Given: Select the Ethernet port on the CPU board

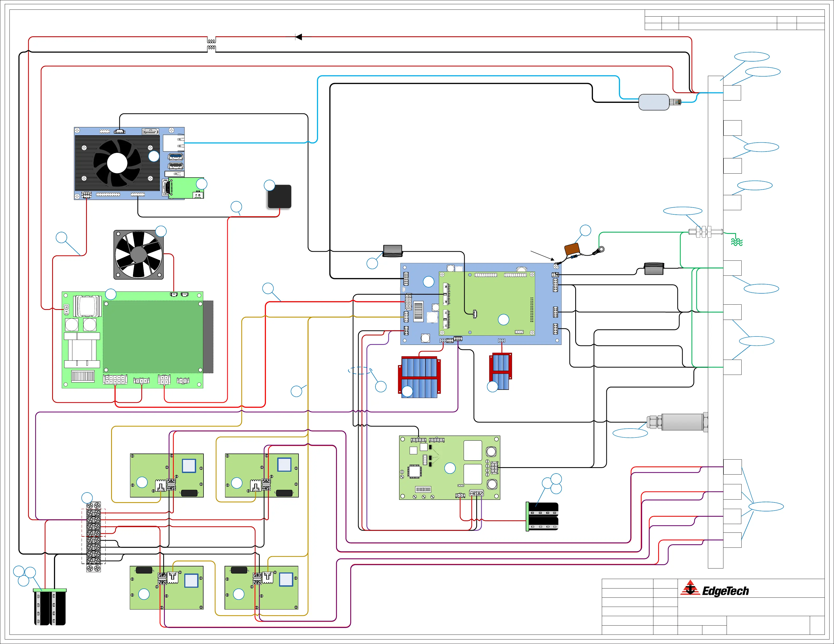Looking at the screenshot, I should pyautogui.click(x=174, y=143).
